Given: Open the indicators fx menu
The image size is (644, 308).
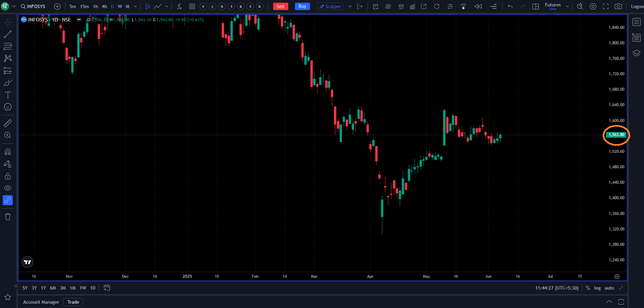Looking at the screenshot, I should coord(179,6).
